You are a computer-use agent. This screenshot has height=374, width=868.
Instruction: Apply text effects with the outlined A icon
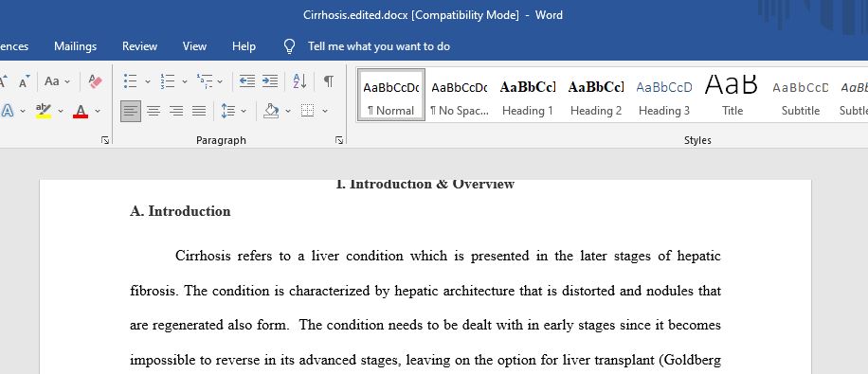(x=8, y=111)
